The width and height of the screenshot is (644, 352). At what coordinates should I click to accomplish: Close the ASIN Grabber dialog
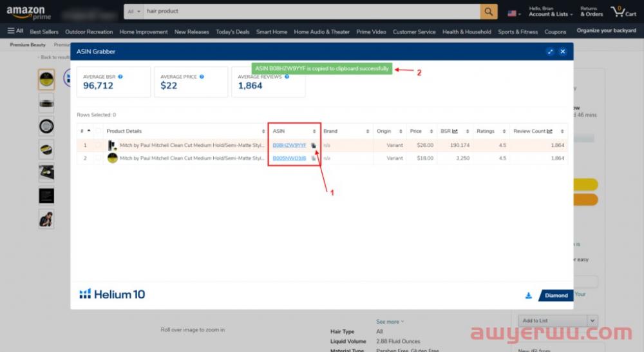pos(563,52)
